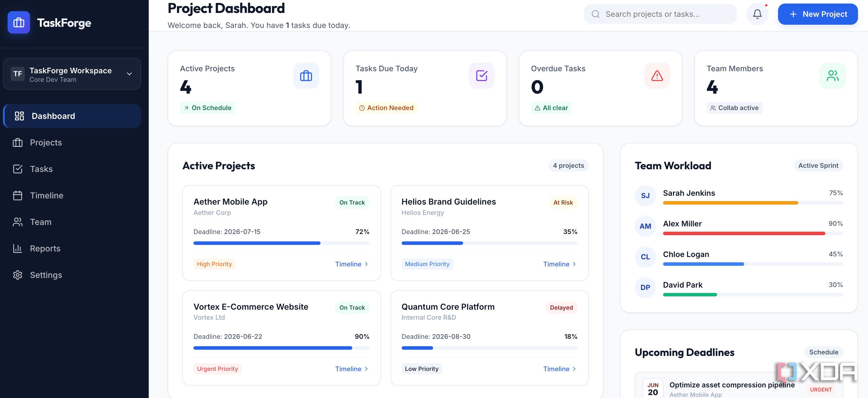868x398 pixels.
Task: Click the TF workspace badge icon
Action: 18,74
